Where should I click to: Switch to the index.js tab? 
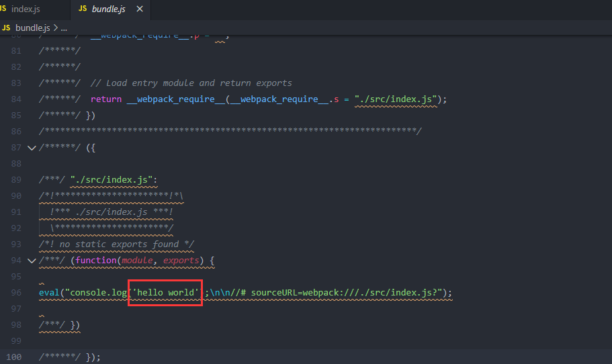[26, 9]
